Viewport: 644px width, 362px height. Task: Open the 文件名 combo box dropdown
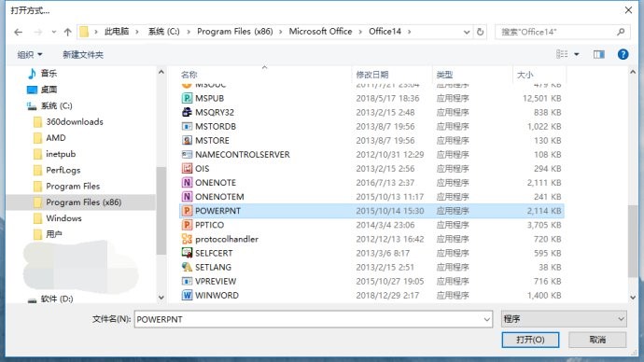(x=486, y=319)
